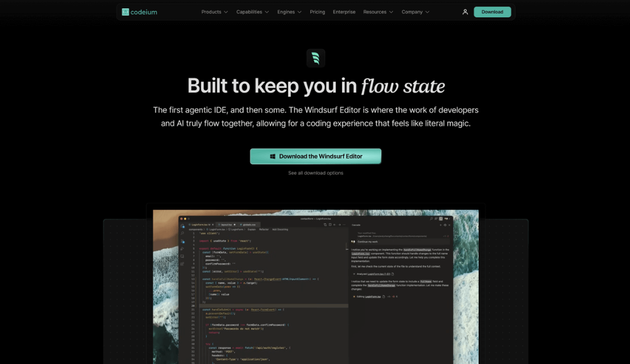The width and height of the screenshot is (630, 364).
Task: Open the Enterprise page
Action: coord(344,12)
